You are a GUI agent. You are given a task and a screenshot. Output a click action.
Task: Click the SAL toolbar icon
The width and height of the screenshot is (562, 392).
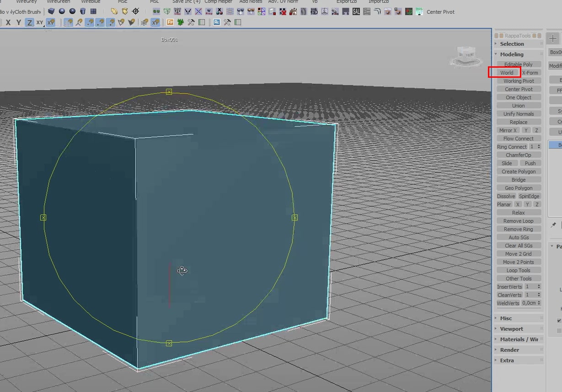click(356, 11)
